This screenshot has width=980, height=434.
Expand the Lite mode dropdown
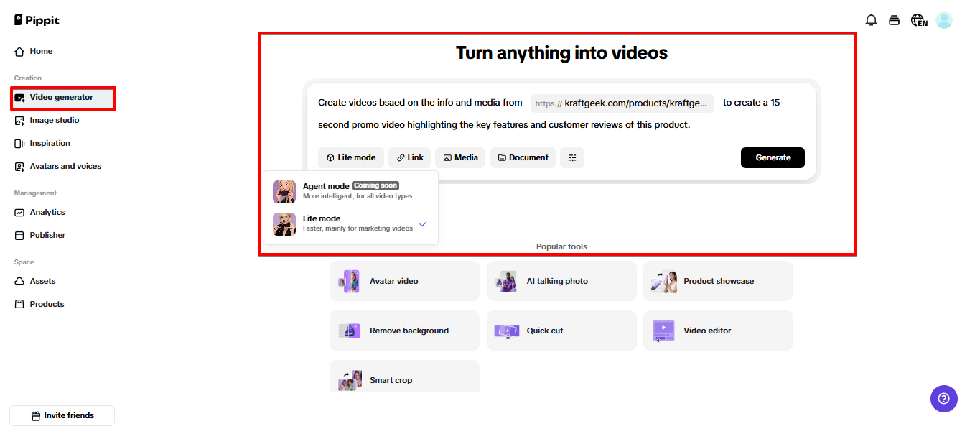351,157
